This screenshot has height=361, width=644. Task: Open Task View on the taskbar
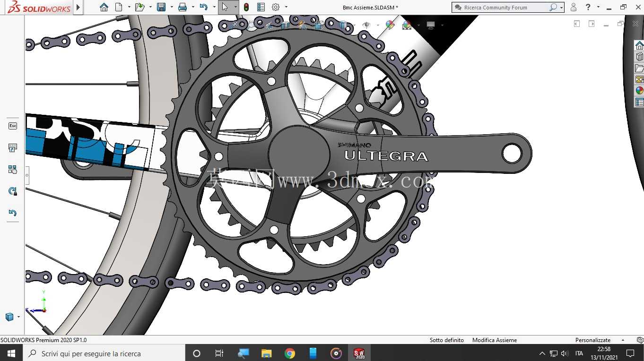219,353
